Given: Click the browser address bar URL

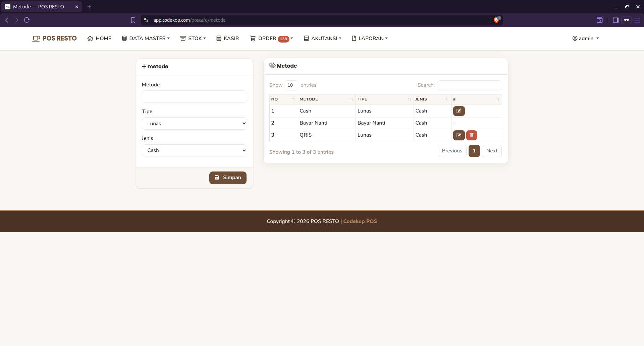Looking at the screenshot, I should (190, 20).
